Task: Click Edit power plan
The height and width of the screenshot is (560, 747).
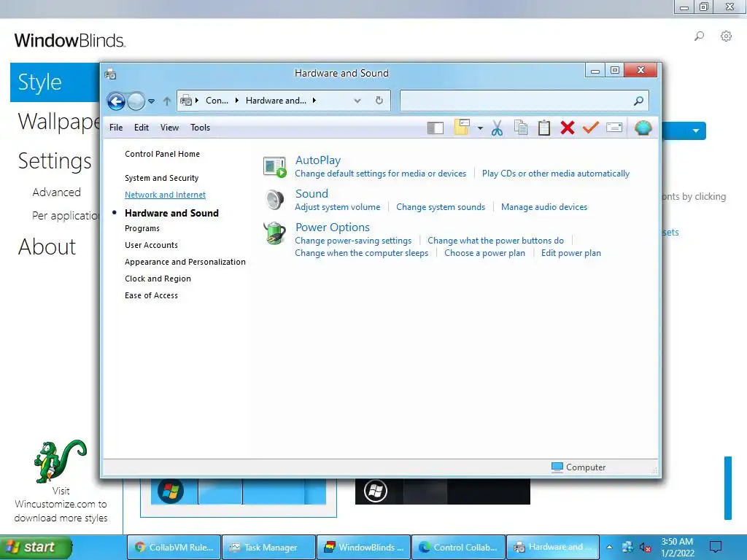Action: 570,253
